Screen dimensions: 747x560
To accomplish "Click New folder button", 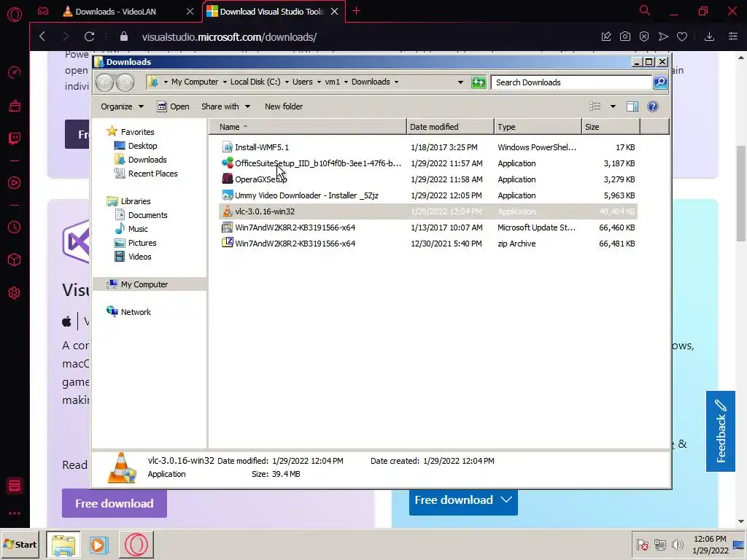I will coord(284,106).
